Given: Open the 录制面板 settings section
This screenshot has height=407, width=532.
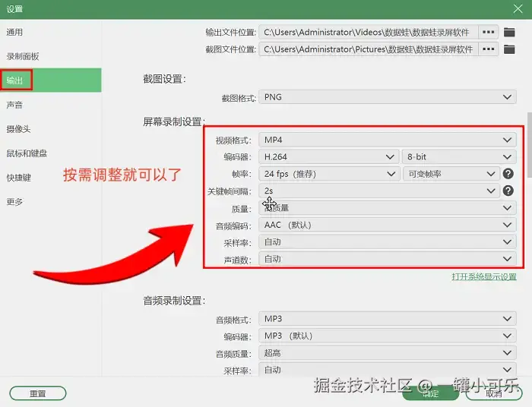Looking at the screenshot, I should pyautogui.click(x=51, y=56).
